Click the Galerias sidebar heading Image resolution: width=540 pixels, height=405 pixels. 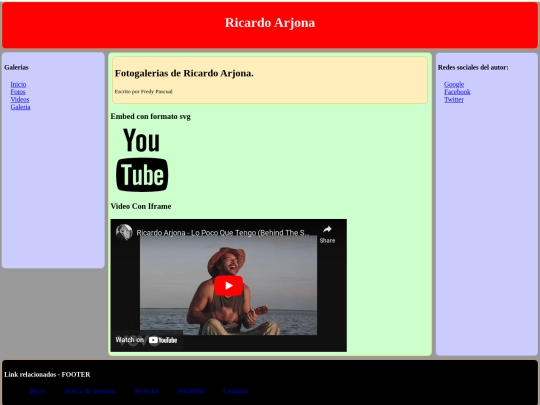pyautogui.click(x=16, y=68)
